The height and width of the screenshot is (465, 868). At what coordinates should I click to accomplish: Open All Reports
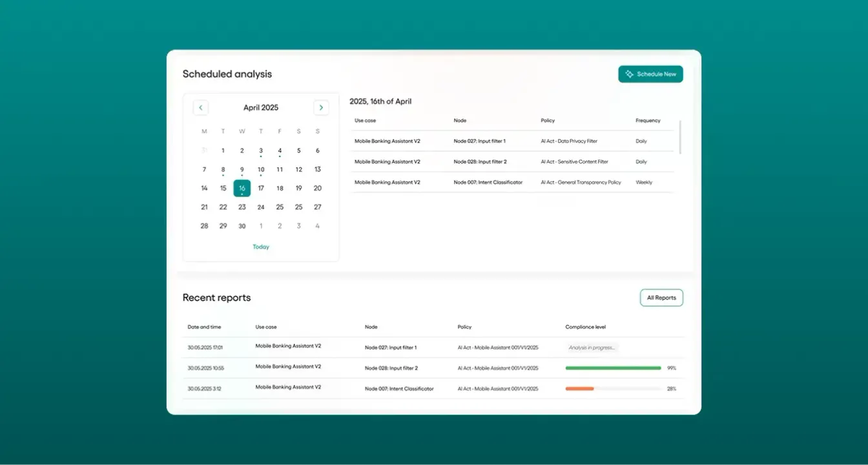(x=661, y=298)
